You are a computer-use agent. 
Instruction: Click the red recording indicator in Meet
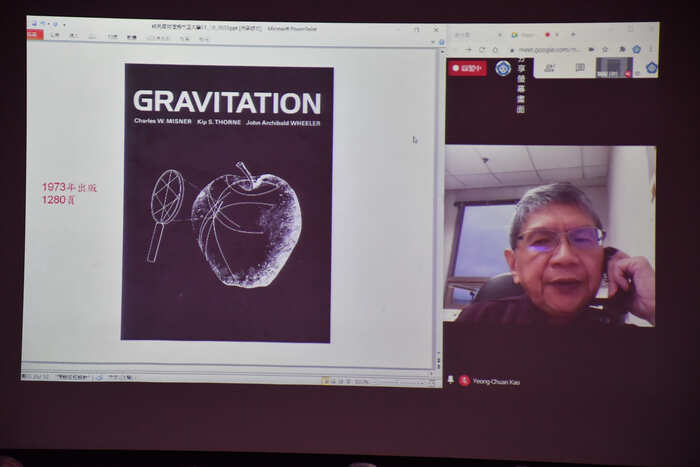[x=467, y=68]
